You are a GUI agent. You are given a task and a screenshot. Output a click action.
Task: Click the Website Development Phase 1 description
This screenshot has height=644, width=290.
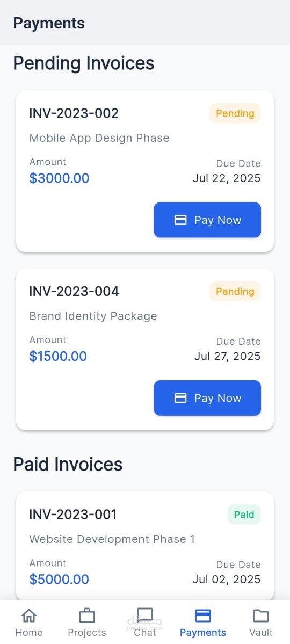pyautogui.click(x=112, y=539)
